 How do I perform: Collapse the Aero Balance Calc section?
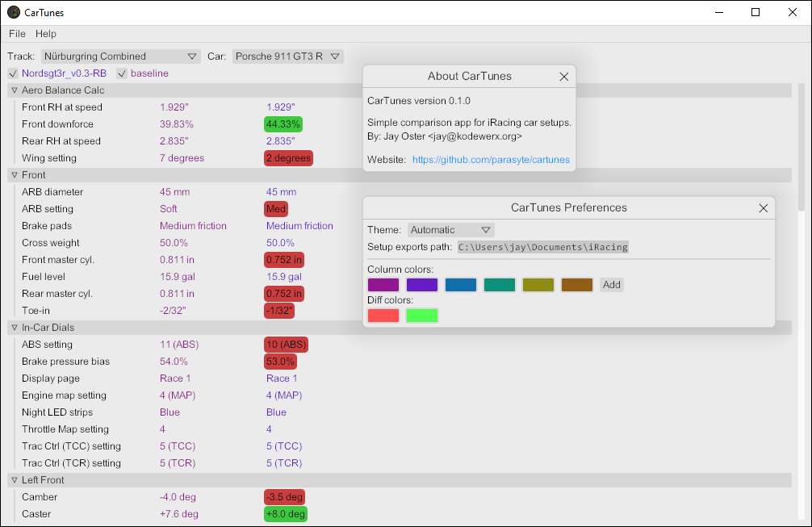[15, 90]
